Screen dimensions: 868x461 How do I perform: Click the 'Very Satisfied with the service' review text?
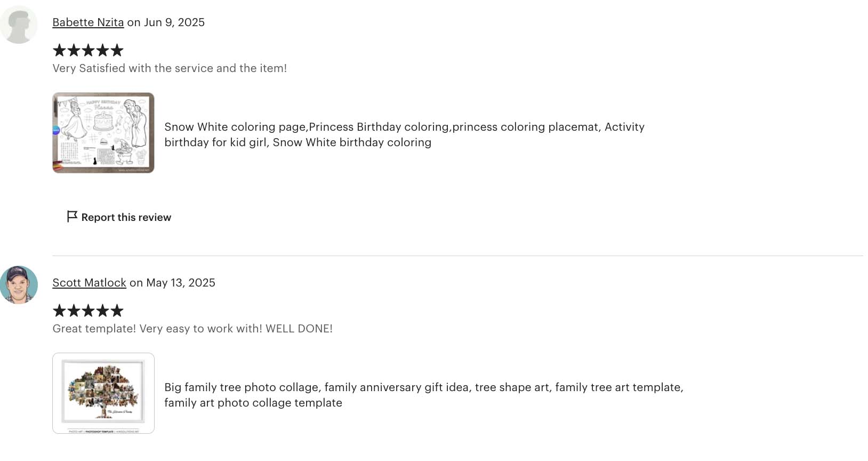170,68
